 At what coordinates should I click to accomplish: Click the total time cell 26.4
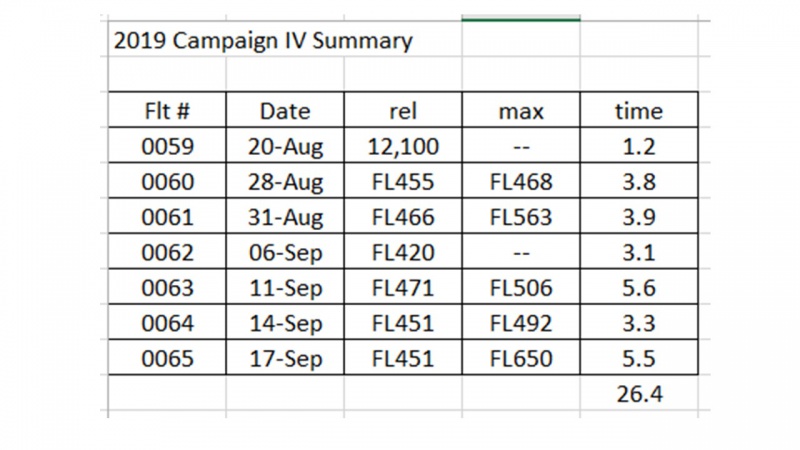coord(638,393)
